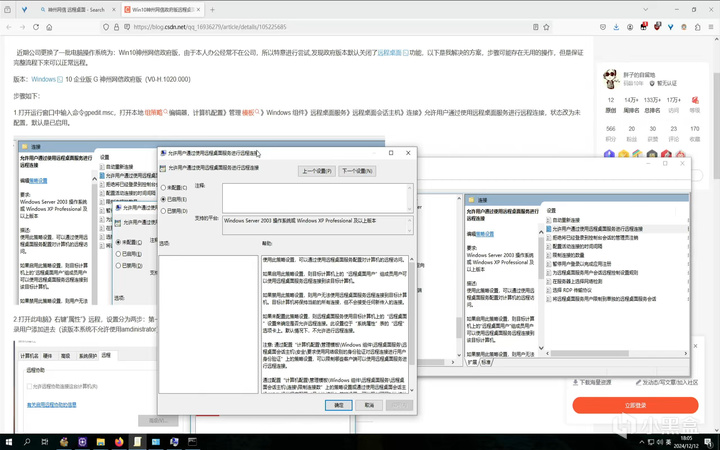Select 已启用 radio in the left background dialog
This screenshot has width=720, height=450.
coord(118,253)
